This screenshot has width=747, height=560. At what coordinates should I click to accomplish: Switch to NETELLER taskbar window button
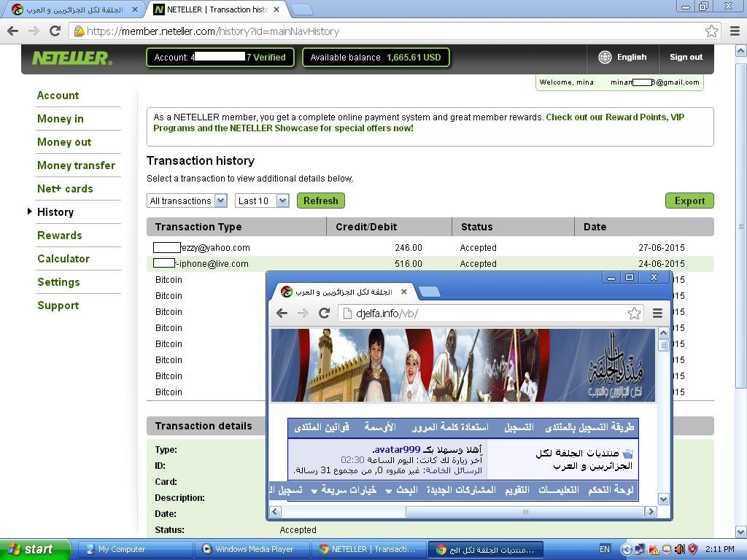pyautogui.click(x=369, y=549)
